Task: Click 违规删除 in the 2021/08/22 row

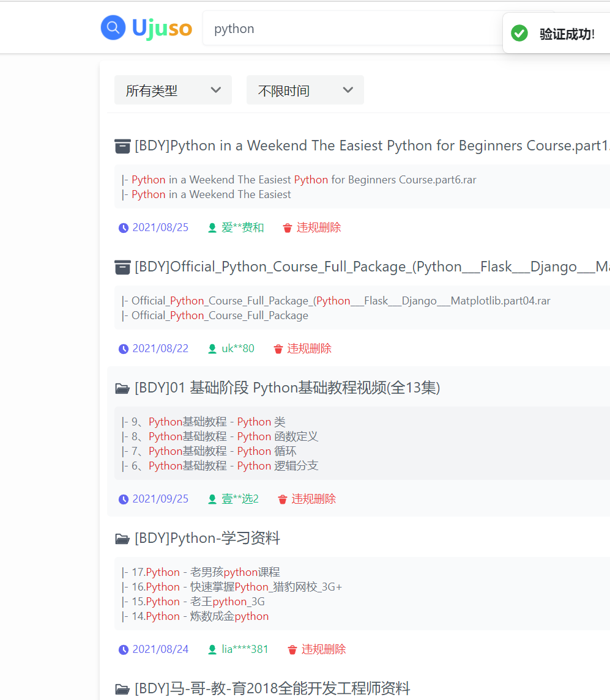Action: (x=309, y=348)
